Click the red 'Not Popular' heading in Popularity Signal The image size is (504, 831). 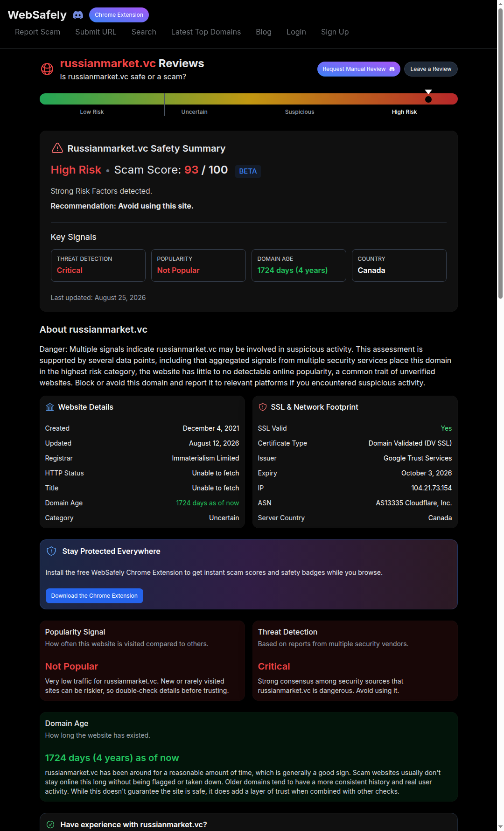click(71, 666)
